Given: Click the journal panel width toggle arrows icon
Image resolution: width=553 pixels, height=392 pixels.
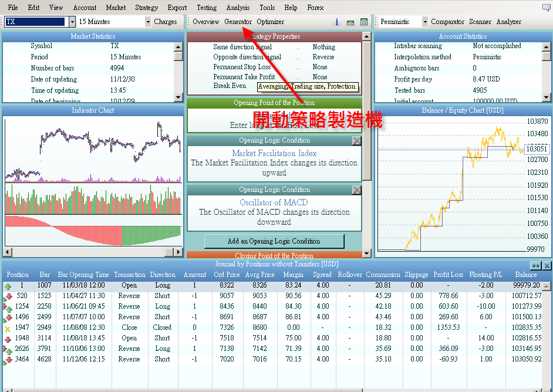Looking at the screenshot, I should coord(536,265).
